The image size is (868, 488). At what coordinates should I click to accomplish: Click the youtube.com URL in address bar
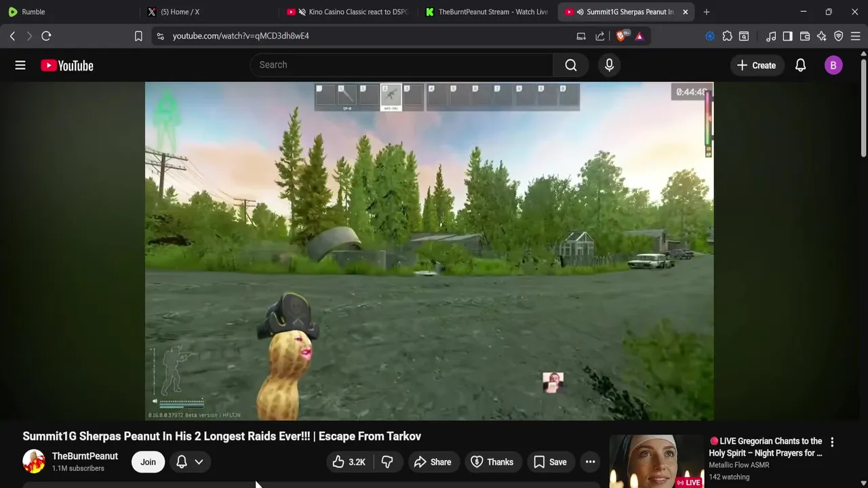pos(241,36)
